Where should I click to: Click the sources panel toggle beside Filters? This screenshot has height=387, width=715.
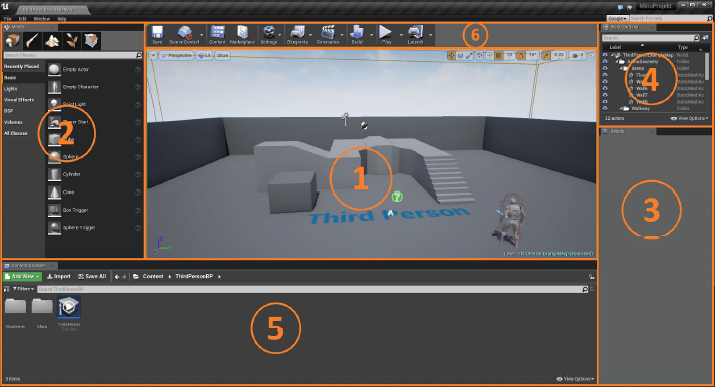[6, 289]
